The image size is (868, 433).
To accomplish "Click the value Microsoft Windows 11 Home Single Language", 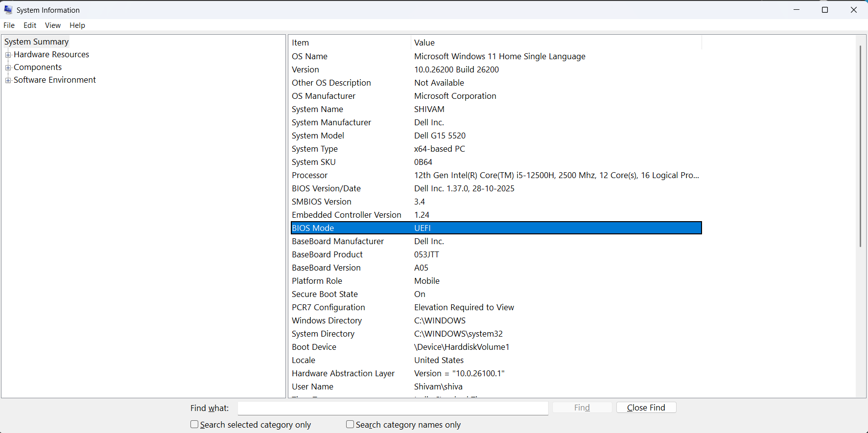I will tap(500, 56).
